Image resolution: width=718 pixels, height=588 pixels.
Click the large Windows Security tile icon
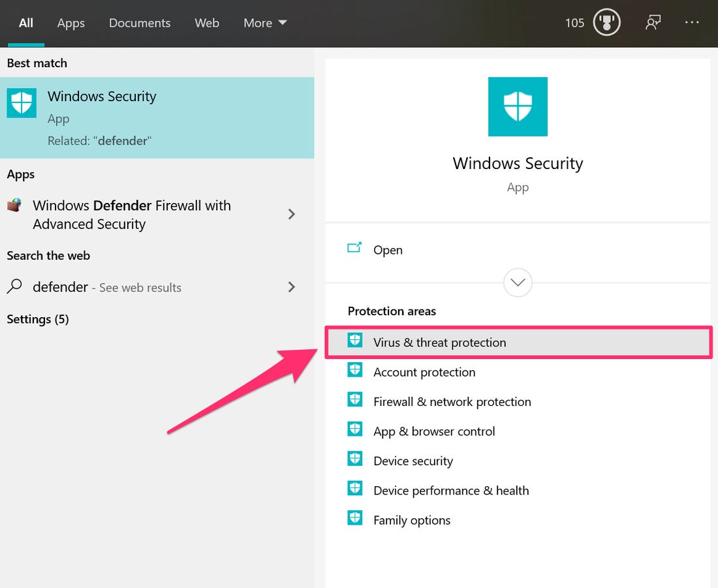[518, 106]
